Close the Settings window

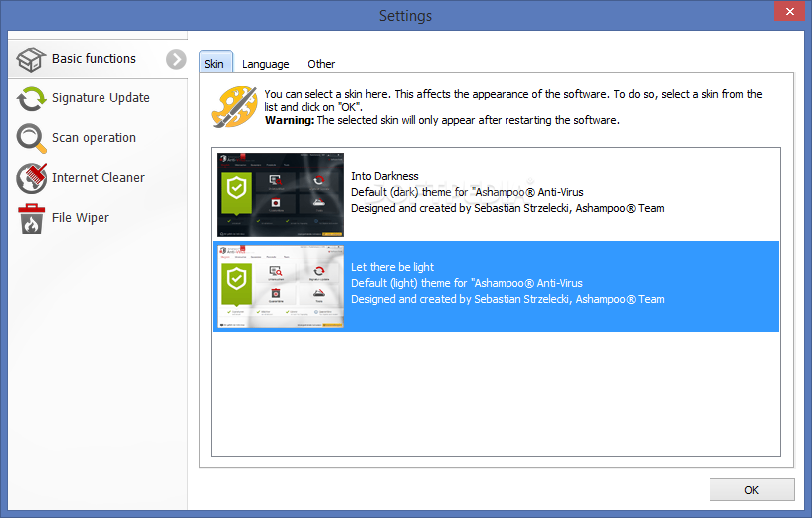click(x=790, y=11)
